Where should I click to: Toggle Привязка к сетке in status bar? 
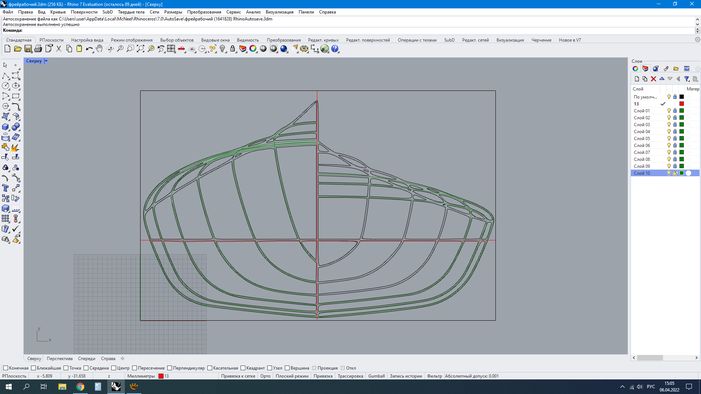pos(238,376)
